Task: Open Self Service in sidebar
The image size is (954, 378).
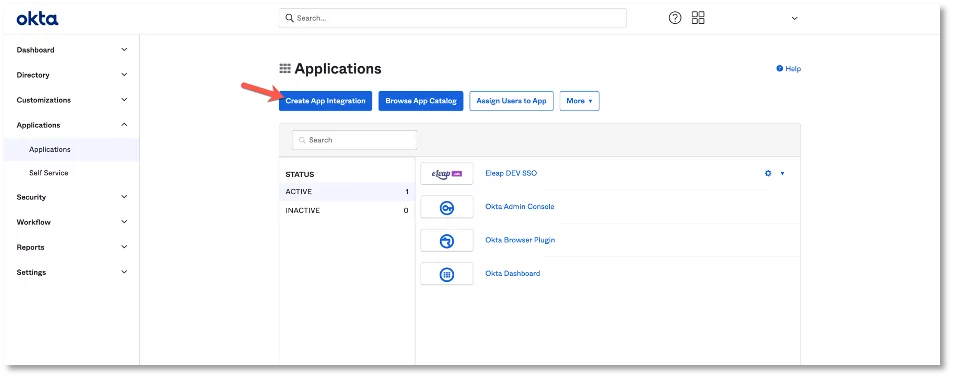Action: pos(49,173)
